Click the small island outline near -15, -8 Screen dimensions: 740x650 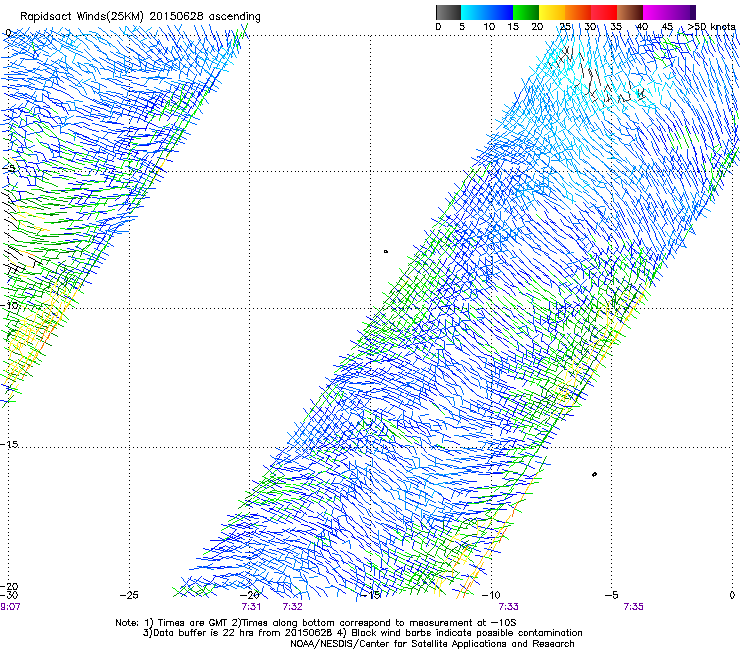click(386, 252)
